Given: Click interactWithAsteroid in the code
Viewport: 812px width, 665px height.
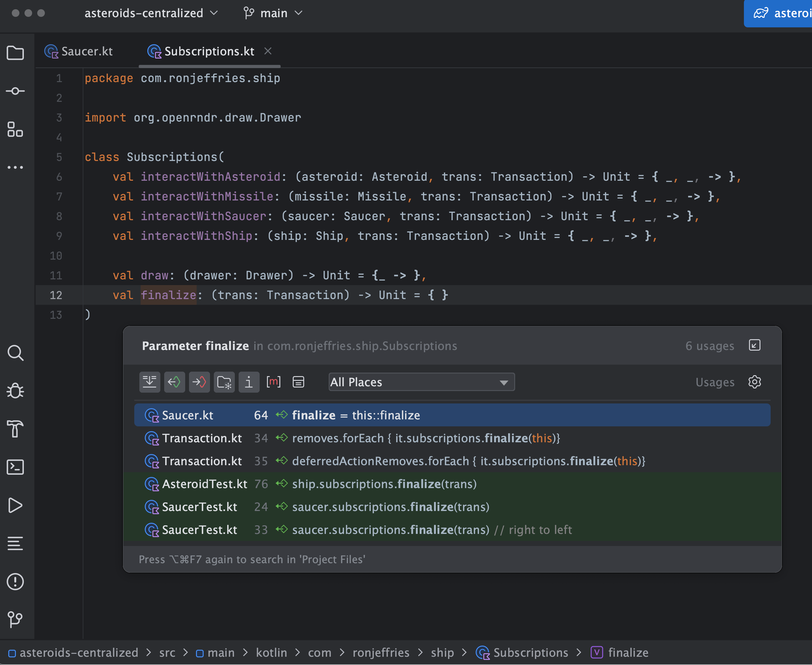Looking at the screenshot, I should point(211,177).
